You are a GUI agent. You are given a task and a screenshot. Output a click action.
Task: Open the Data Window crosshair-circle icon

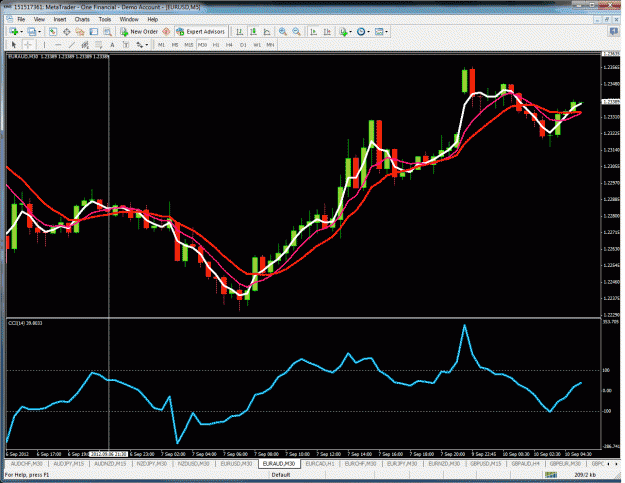(67, 31)
